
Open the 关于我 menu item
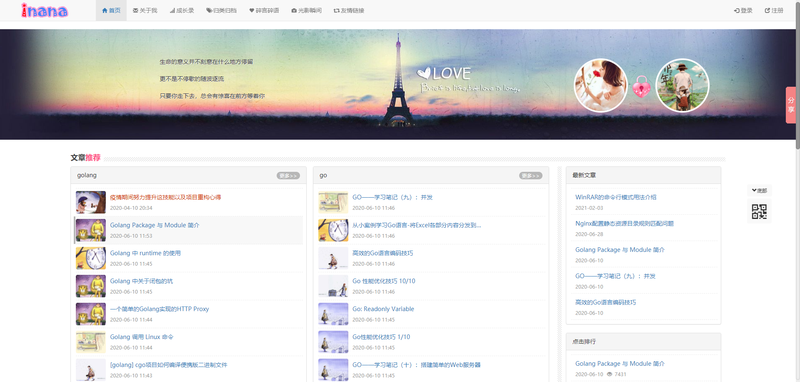pos(145,10)
